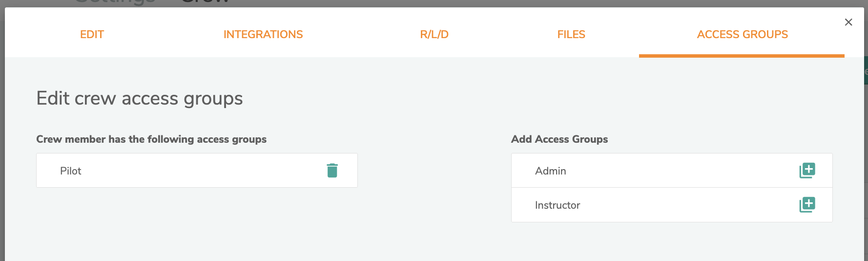
Task: Click the 'Edit crew access groups' heading
Action: [140, 98]
